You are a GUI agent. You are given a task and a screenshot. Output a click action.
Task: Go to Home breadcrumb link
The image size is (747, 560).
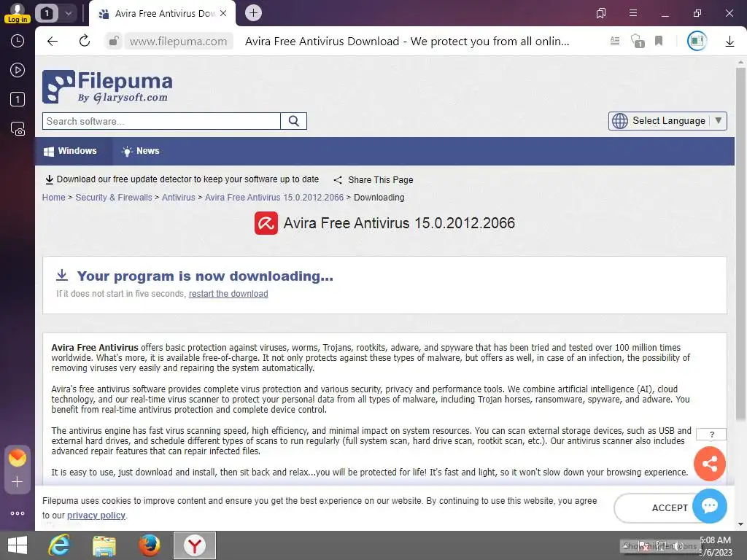(53, 197)
